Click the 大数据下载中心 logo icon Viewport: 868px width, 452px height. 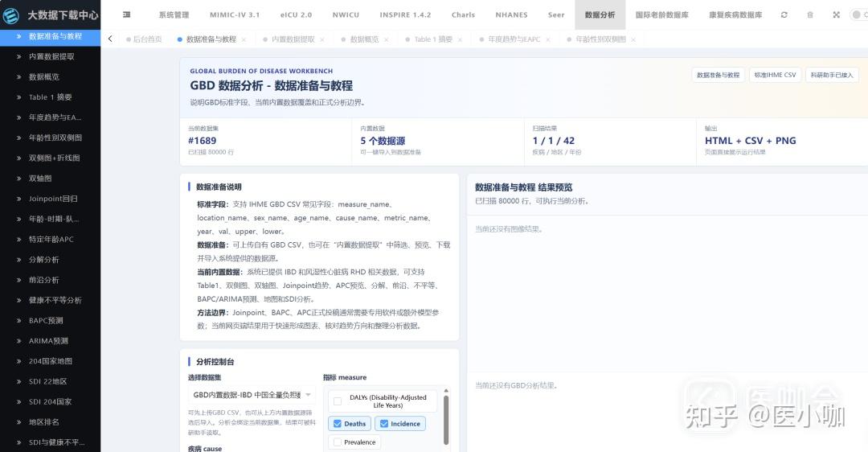11,15
